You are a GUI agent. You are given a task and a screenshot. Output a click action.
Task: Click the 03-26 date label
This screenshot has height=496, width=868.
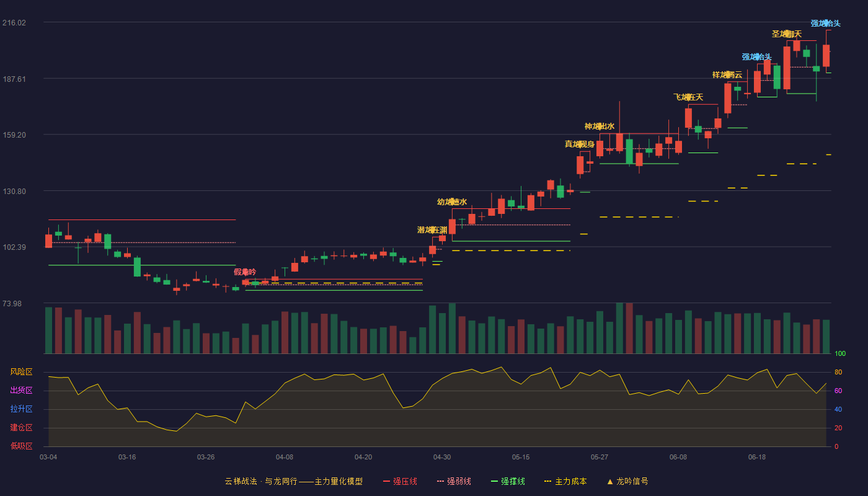coord(206,457)
